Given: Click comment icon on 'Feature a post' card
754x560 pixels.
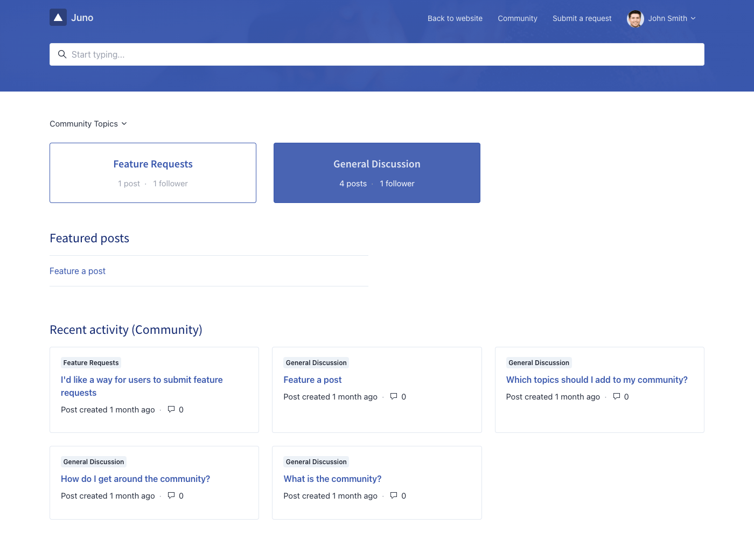Looking at the screenshot, I should (x=394, y=396).
